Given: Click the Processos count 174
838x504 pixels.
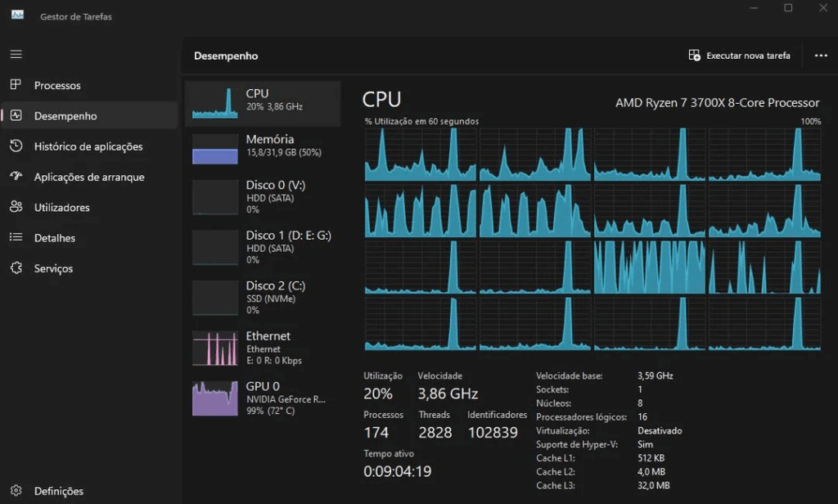Looking at the screenshot, I should point(376,432).
